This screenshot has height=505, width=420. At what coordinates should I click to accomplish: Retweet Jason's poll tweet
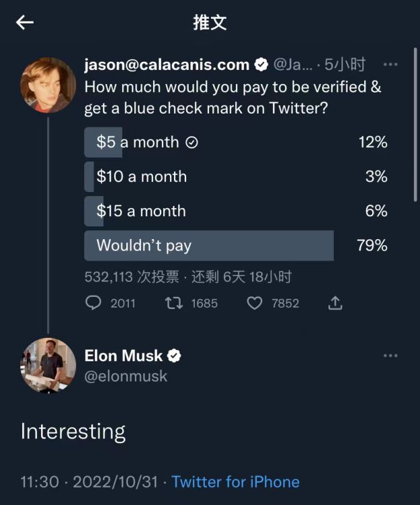(x=174, y=303)
